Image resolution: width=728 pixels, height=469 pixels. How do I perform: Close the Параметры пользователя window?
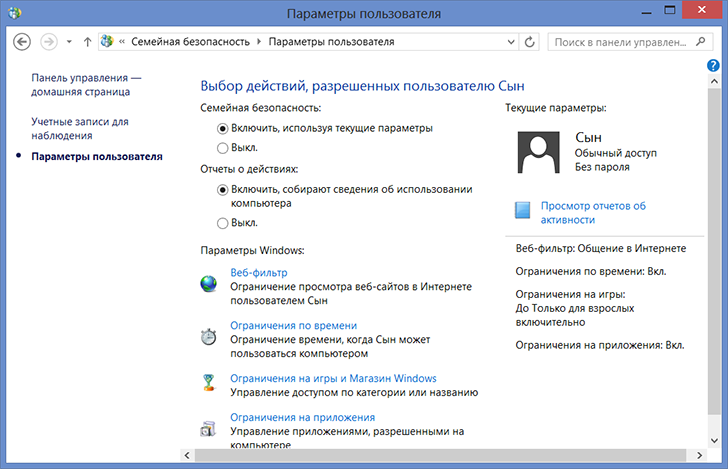(x=702, y=10)
